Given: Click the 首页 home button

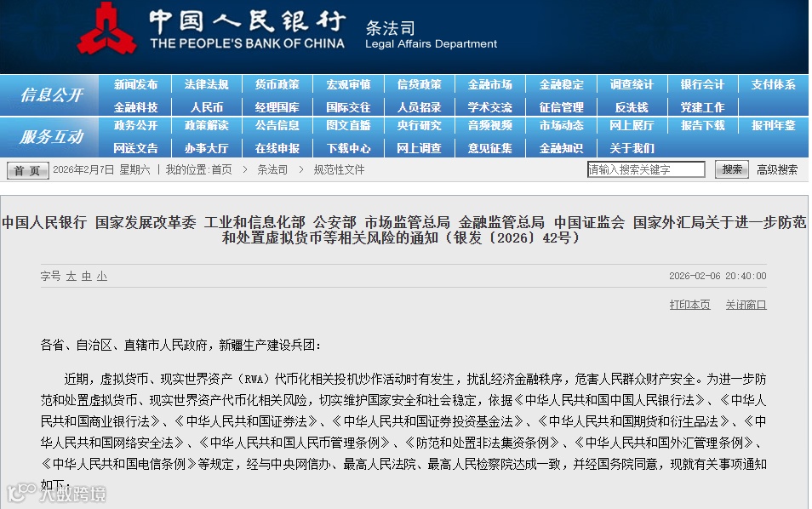Looking at the screenshot, I should 27,170.
